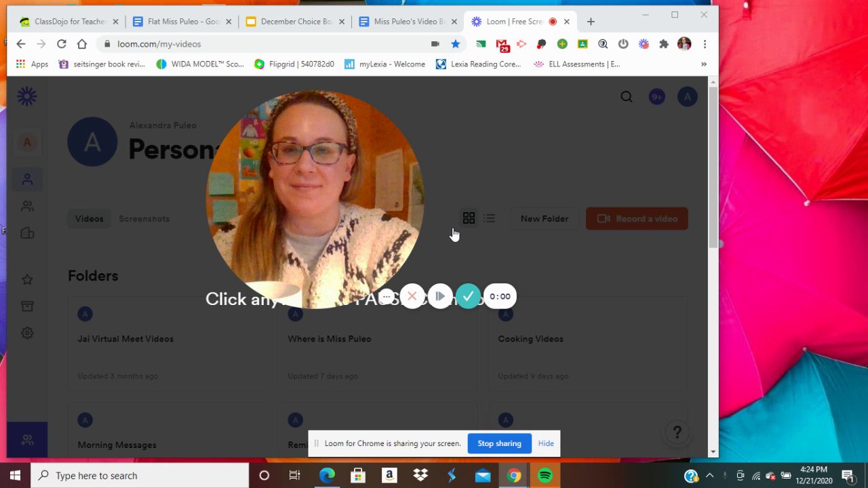Click the 0:00 recording timer
This screenshot has height=488, width=868.
500,296
